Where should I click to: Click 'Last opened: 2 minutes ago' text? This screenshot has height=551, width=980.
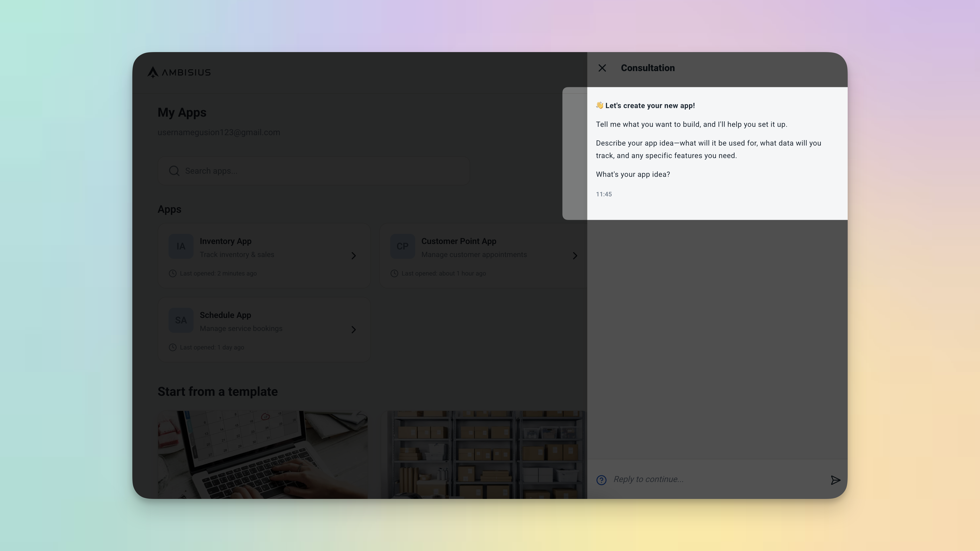click(218, 273)
